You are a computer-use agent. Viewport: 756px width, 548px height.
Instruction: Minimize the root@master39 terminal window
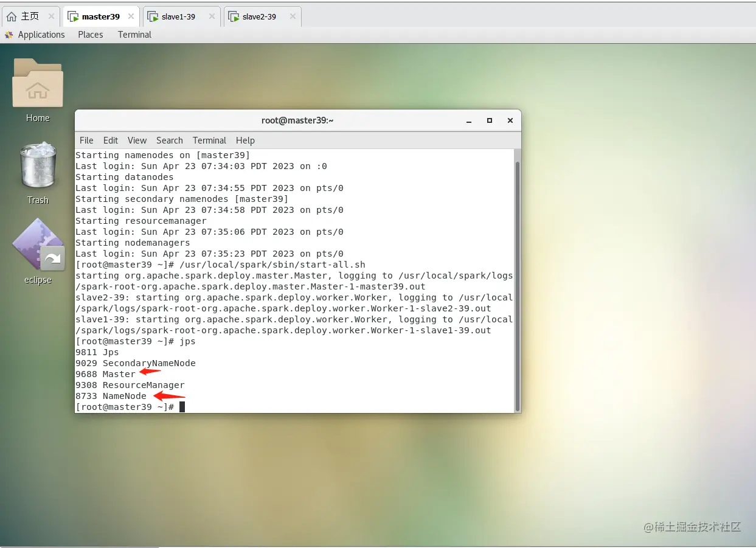tap(469, 120)
